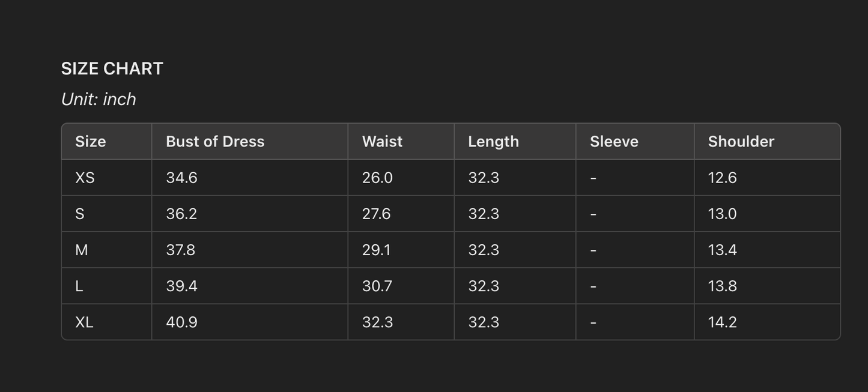Click shoulder value 12.6 for XS
Image resolution: width=868 pixels, height=392 pixels.
722,178
